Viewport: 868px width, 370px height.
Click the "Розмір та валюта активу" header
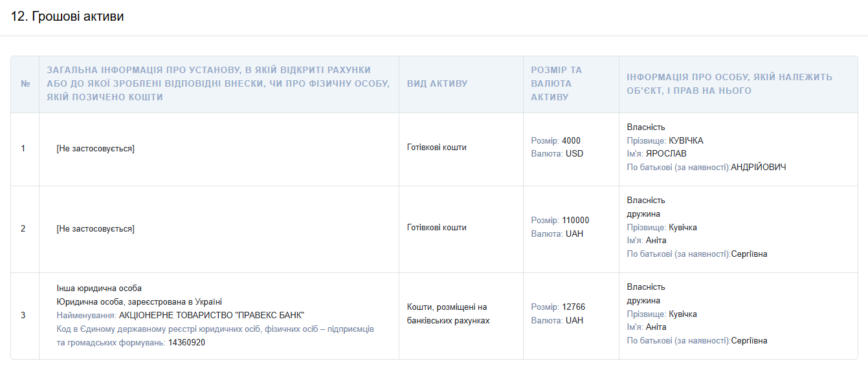tap(556, 83)
